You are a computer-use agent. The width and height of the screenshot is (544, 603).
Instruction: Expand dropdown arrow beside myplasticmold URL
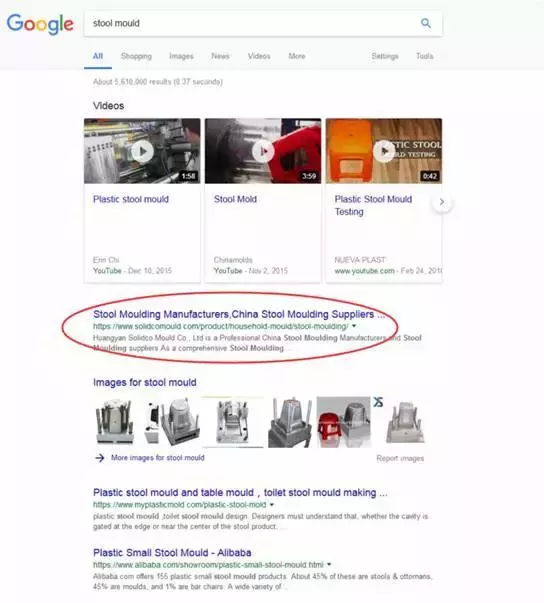[x=272, y=505]
